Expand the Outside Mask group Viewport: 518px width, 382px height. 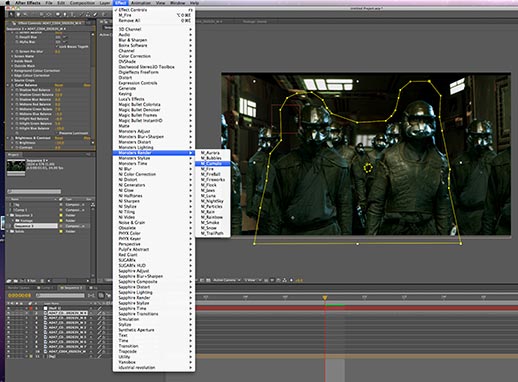pyautogui.click(x=12, y=66)
